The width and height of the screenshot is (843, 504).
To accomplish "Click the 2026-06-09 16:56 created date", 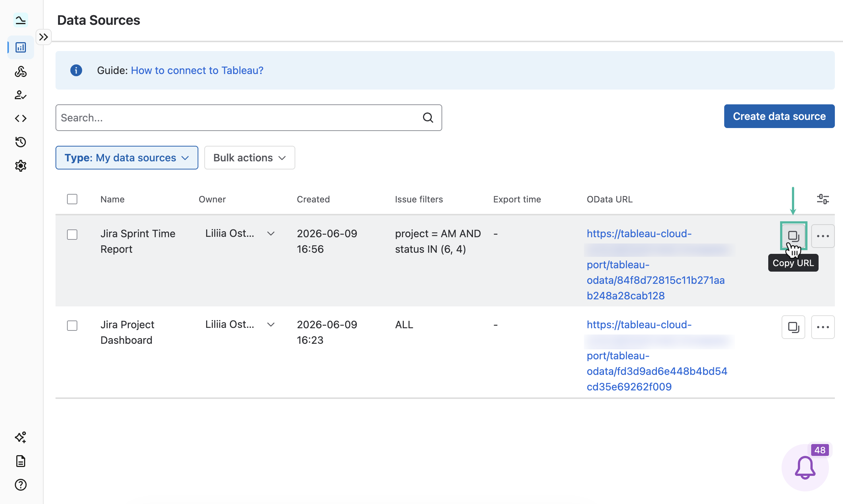I will point(327,241).
